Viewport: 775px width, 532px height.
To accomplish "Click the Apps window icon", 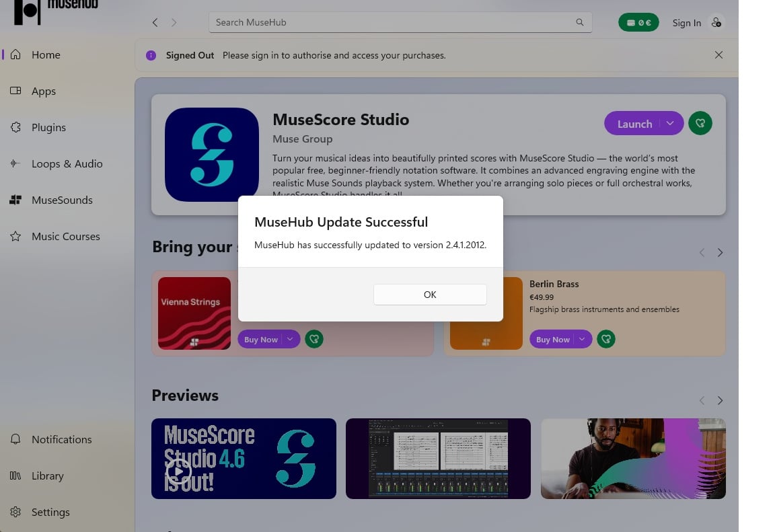I will pos(15,90).
